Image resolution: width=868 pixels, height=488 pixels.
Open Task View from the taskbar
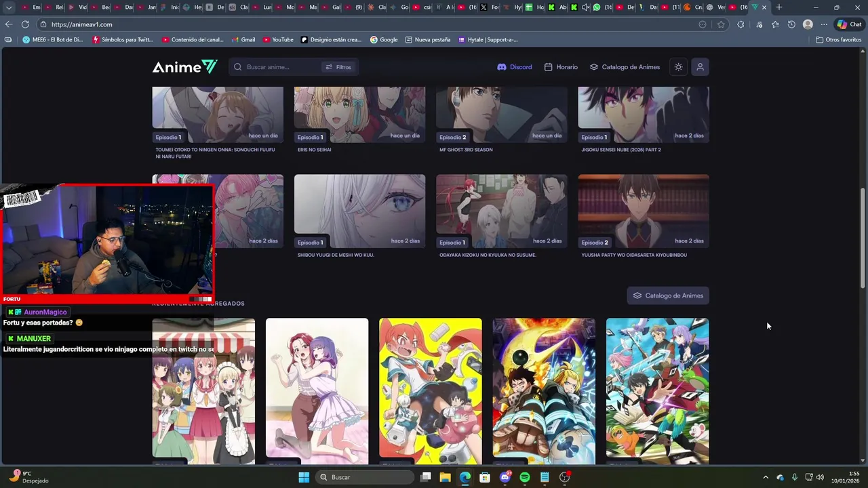coord(425,477)
